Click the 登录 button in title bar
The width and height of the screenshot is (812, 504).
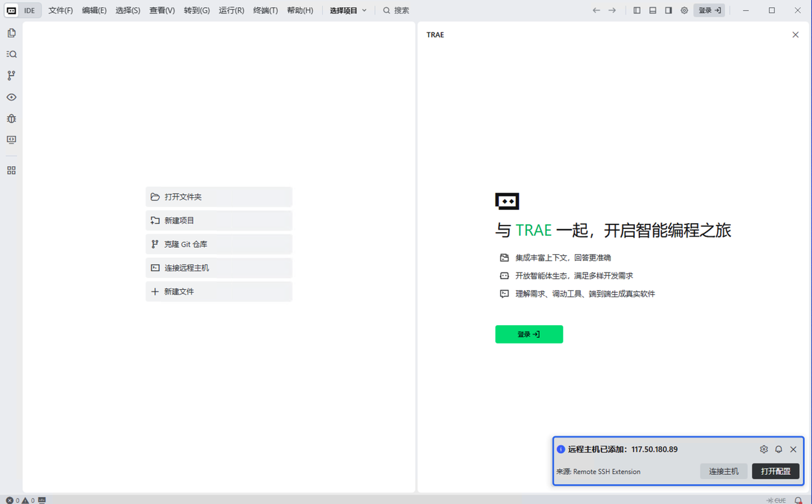[x=709, y=10]
